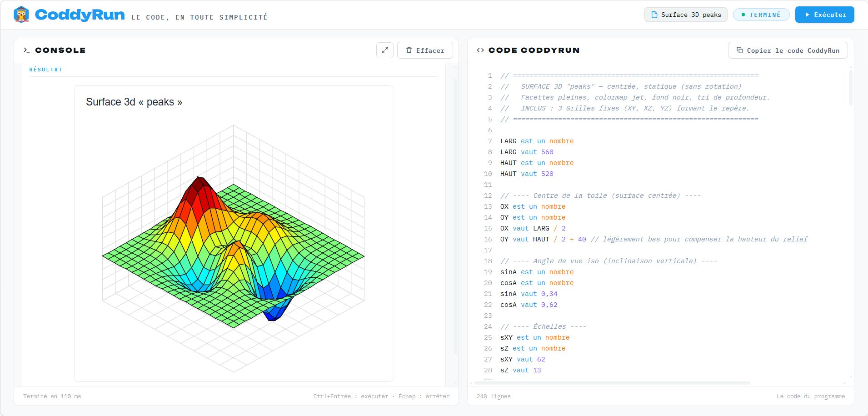Click the CONSOLE panel heading
The image size is (868, 416).
coord(60,50)
